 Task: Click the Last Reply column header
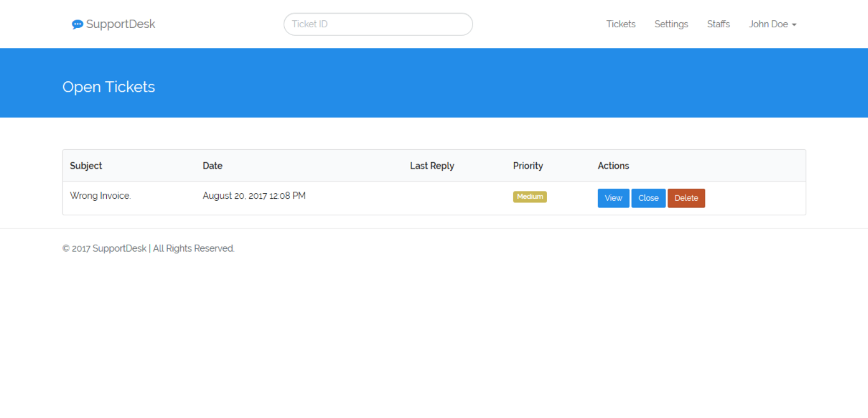pyautogui.click(x=432, y=165)
